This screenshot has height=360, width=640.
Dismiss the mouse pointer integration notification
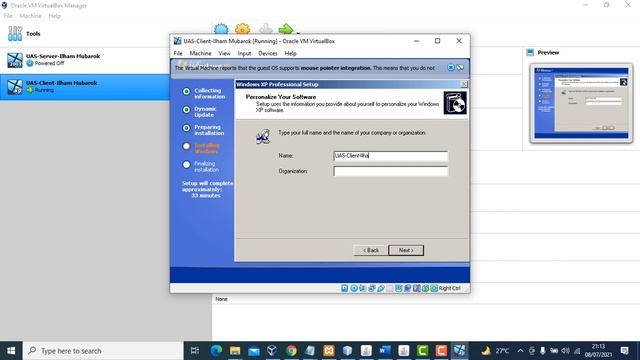pos(451,67)
